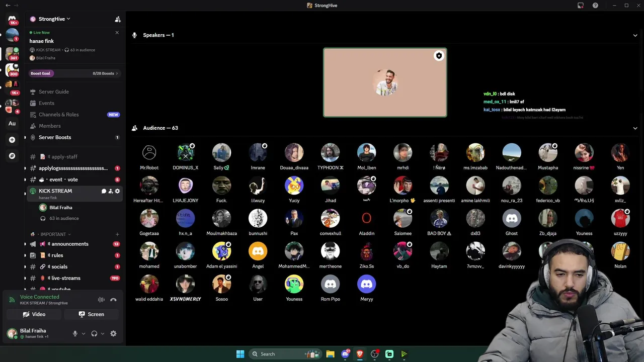Click the taskbar Search box
Screen dimensions: 644x362
coord(286,354)
